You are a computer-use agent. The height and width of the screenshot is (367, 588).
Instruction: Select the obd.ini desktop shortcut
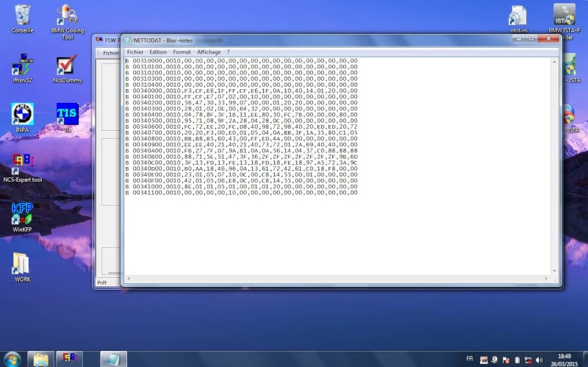tap(519, 19)
